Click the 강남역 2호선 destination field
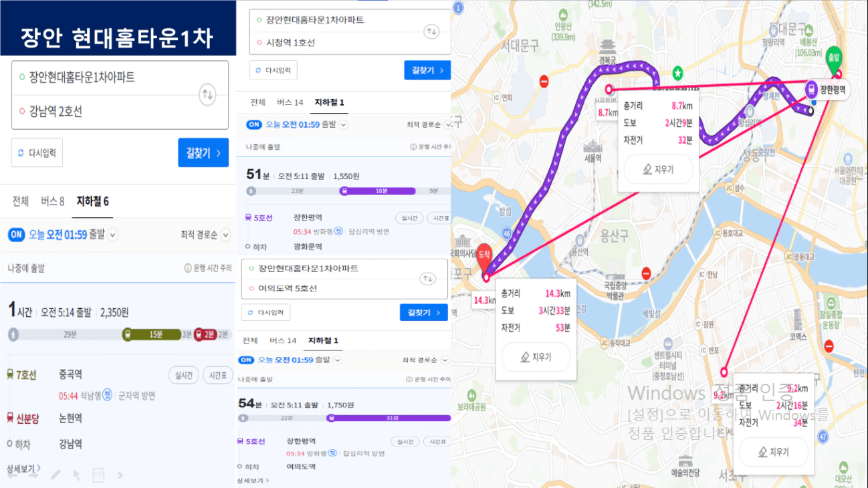 tap(107, 112)
